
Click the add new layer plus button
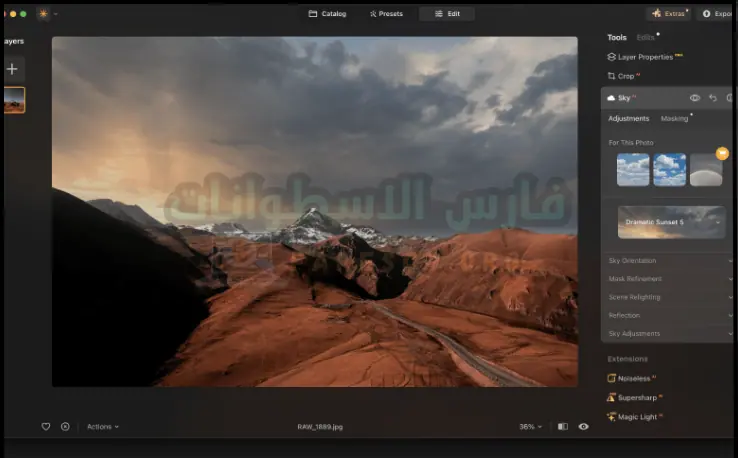tap(12, 69)
